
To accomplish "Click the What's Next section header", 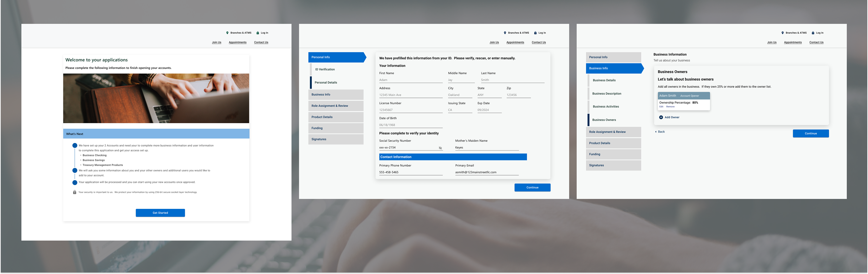I will (x=156, y=134).
